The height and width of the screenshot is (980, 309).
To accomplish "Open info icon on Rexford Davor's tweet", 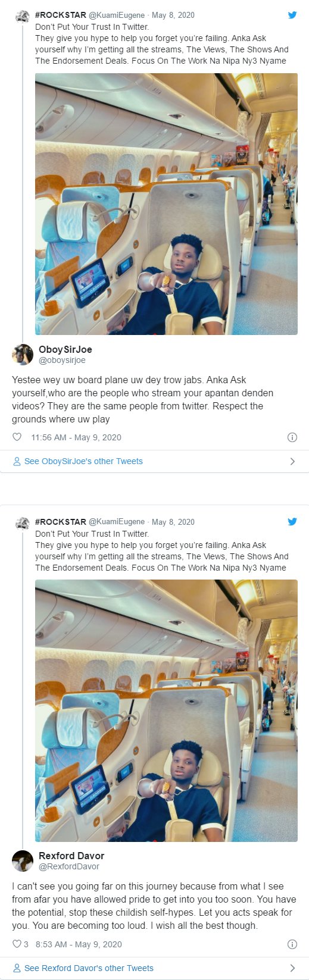I will 292,944.
